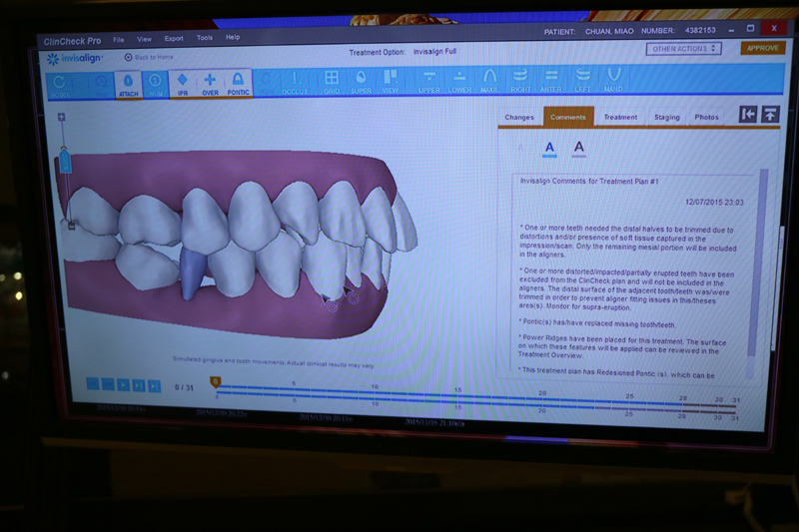799x532 pixels.
Task: Switch to RIGHT buccal view
Action: [x=520, y=81]
